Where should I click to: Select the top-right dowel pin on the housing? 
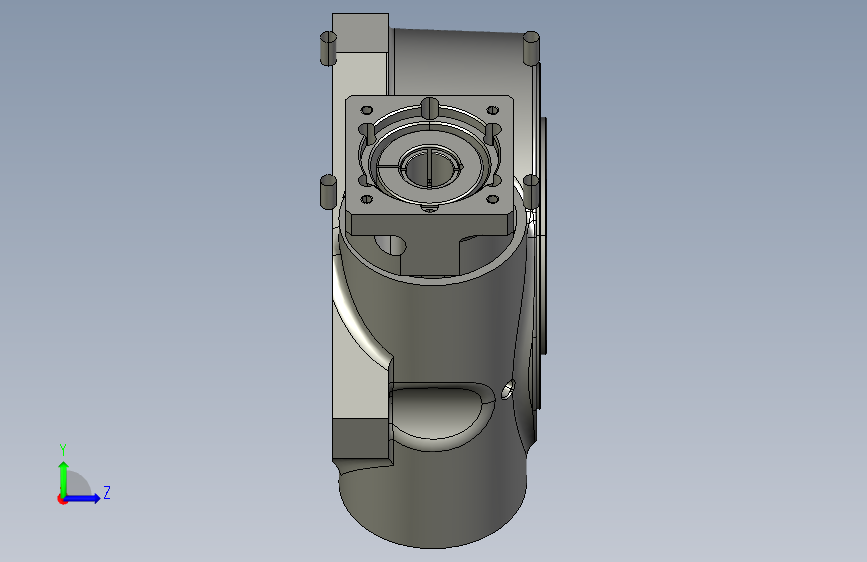click(531, 48)
